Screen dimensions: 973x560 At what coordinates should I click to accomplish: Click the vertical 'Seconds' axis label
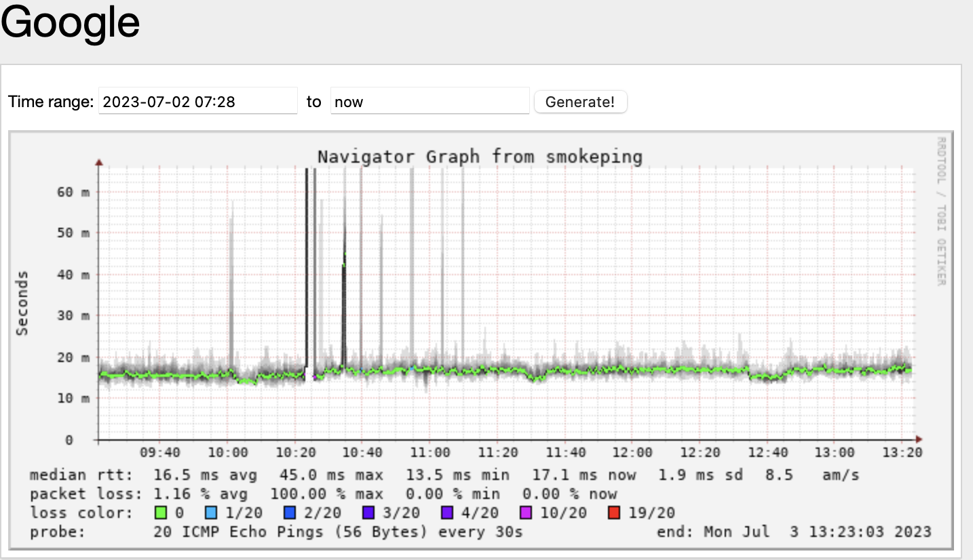(x=23, y=303)
